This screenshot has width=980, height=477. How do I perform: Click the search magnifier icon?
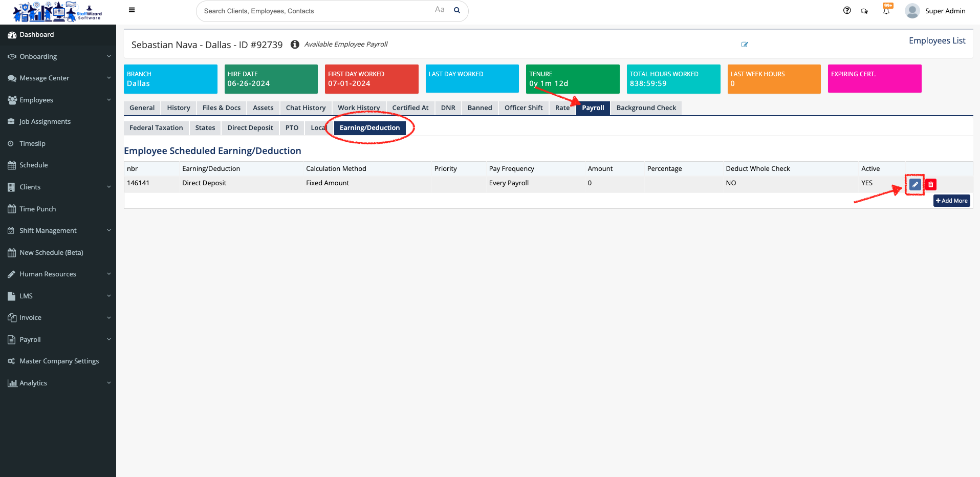tap(457, 10)
